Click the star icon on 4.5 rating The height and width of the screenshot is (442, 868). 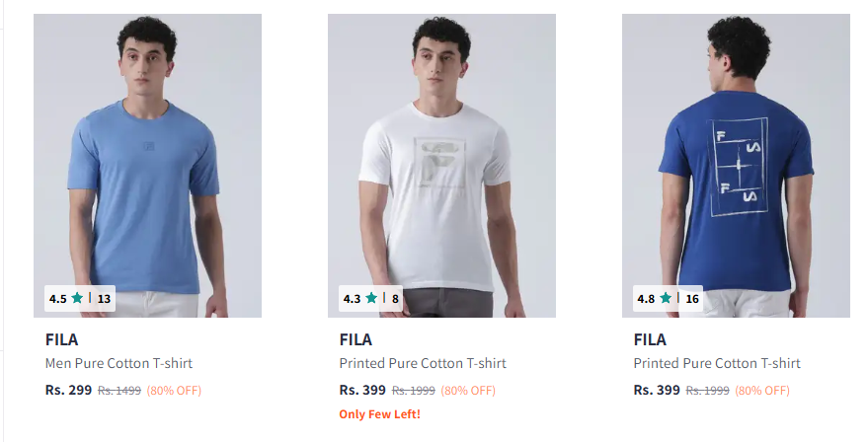pyautogui.click(x=77, y=298)
